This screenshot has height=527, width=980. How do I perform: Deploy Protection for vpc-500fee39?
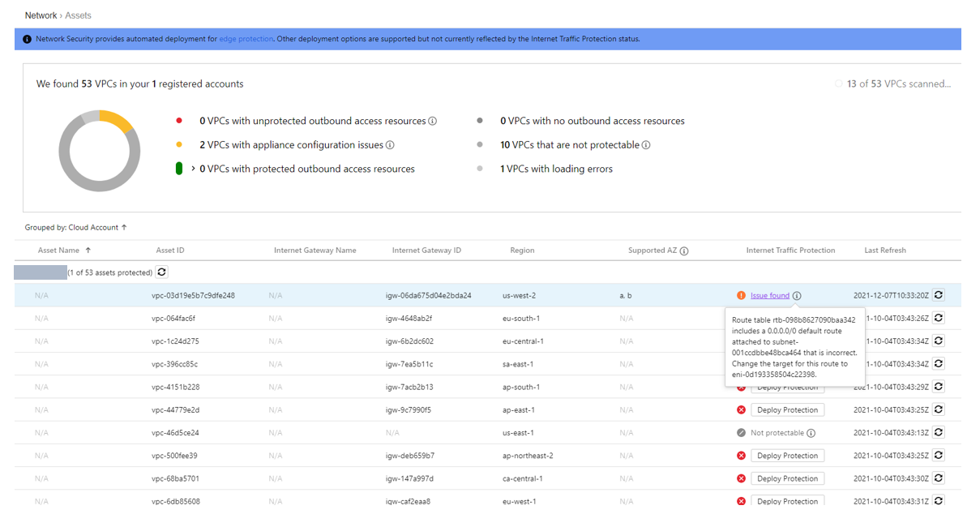(787, 456)
